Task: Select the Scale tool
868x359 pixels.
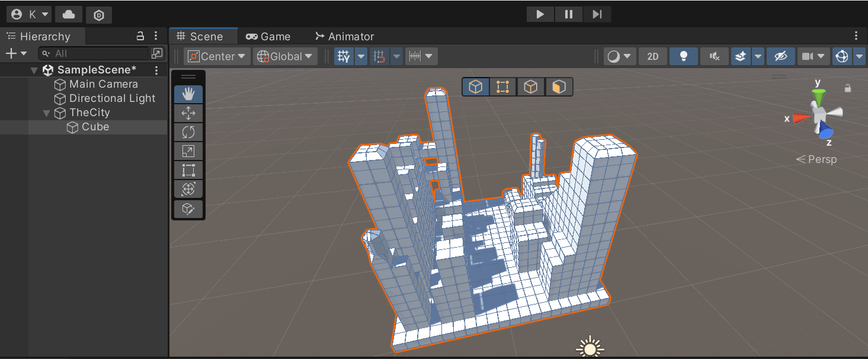Action: tap(188, 150)
